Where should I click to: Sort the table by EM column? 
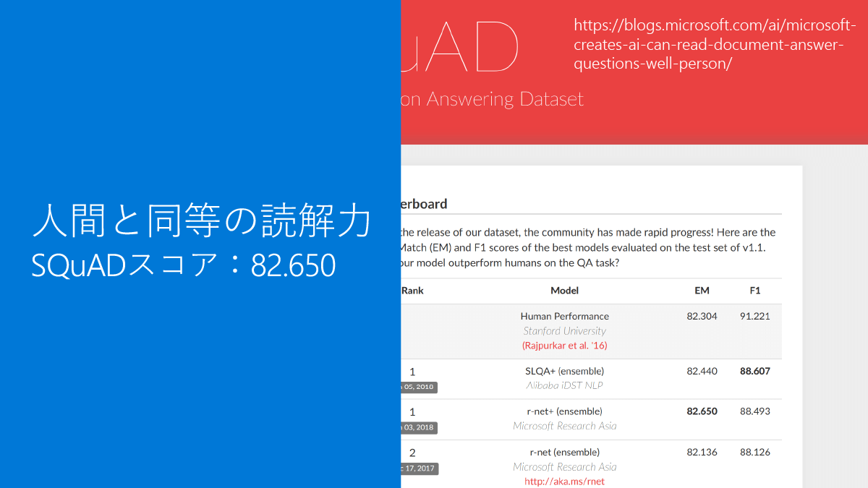tap(702, 290)
